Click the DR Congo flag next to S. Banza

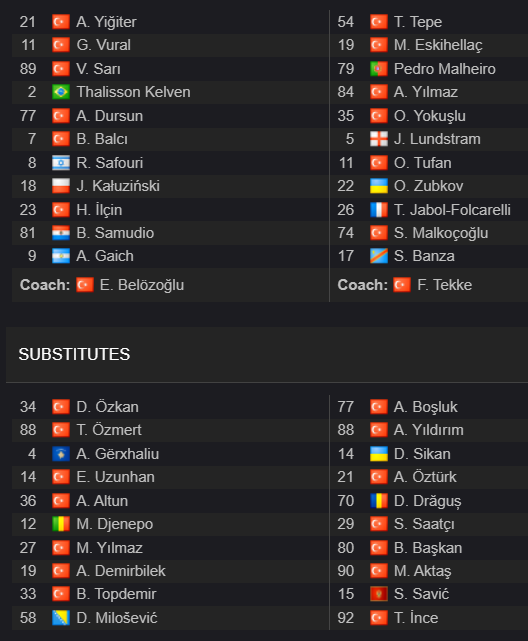[378, 256]
